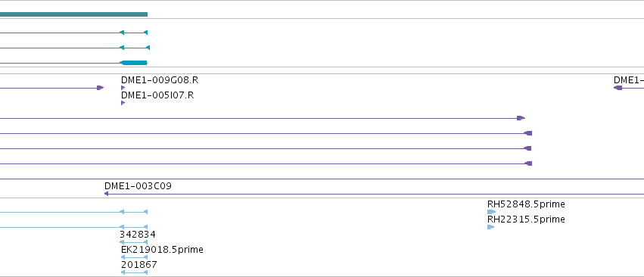Click the RH52848.5prime label
644x277 pixels.
pos(526,204)
